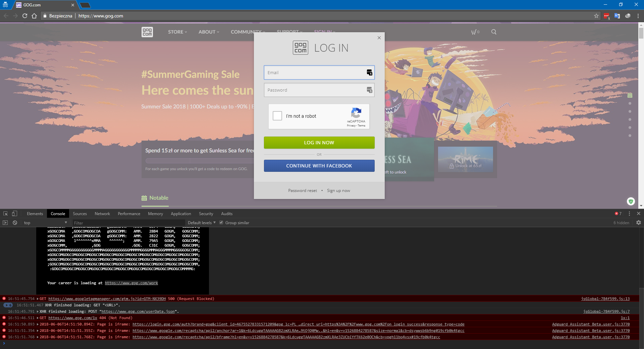Check the I'm not a robot reCAPTCHA box

point(277,116)
